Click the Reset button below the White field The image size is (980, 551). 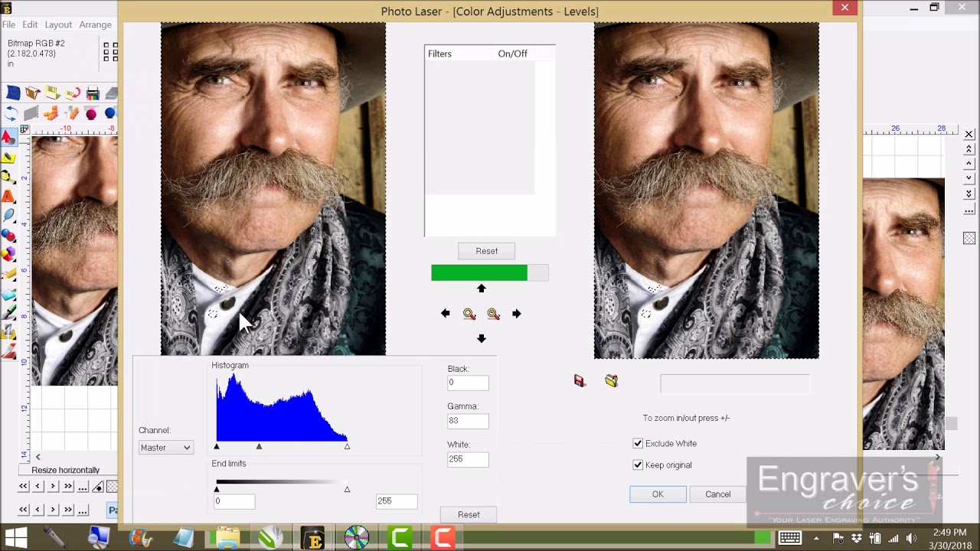469,515
